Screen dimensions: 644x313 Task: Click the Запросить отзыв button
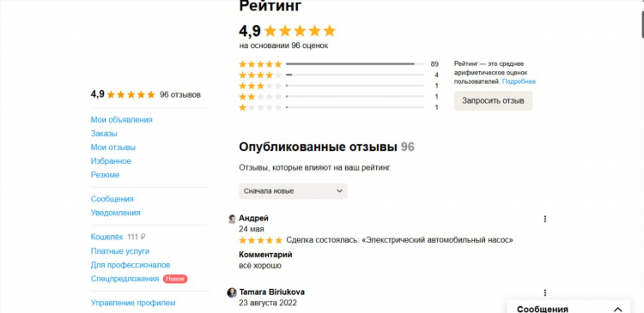click(493, 100)
